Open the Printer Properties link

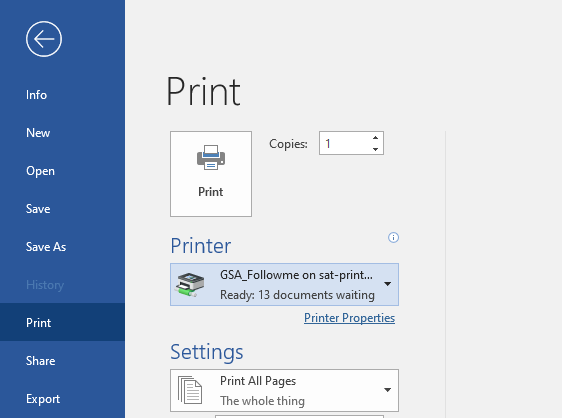pyautogui.click(x=349, y=318)
